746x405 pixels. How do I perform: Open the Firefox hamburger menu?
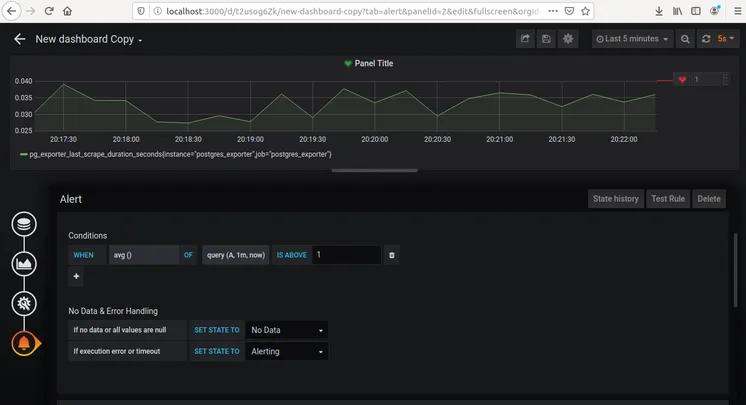pos(737,11)
